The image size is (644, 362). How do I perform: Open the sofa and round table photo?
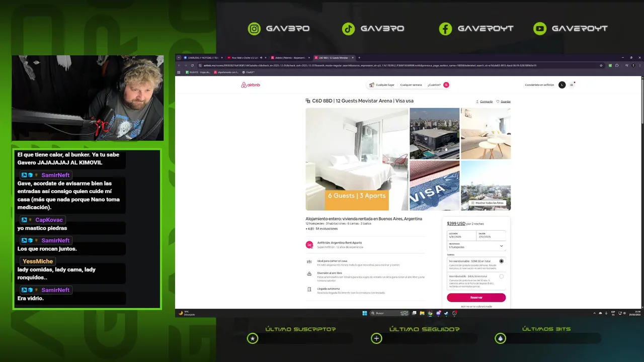486,133
